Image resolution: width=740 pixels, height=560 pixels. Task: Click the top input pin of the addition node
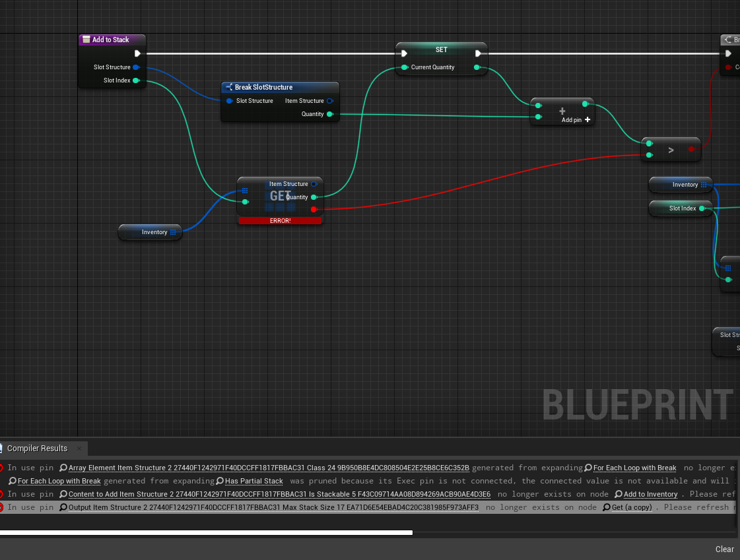click(539, 105)
